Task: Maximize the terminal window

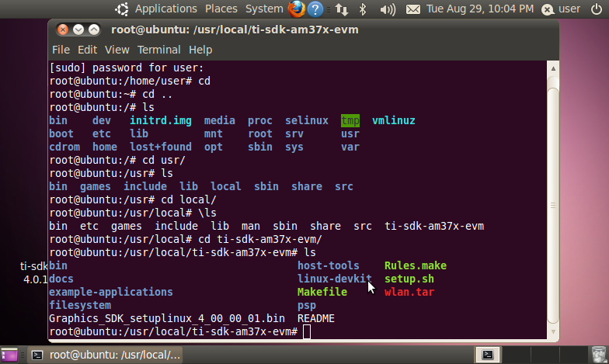Action: click(93, 29)
